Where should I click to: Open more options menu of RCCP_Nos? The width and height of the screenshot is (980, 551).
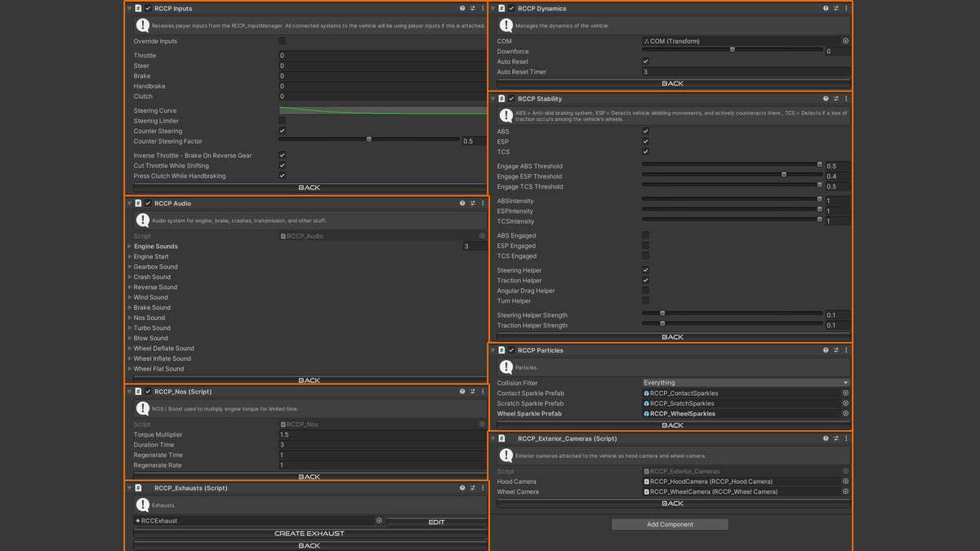point(483,392)
